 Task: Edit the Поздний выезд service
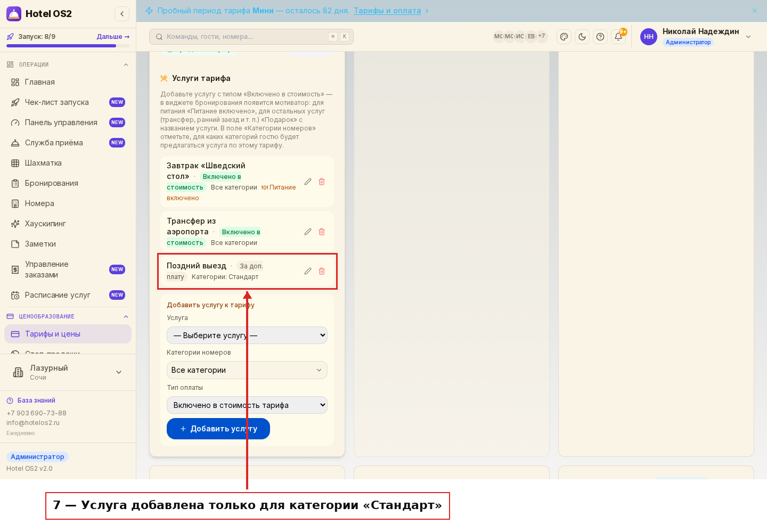(x=308, y=271)
